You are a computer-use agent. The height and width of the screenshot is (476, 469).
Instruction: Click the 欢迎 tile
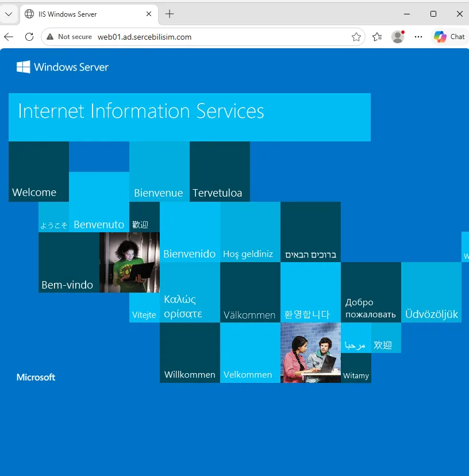pos(386,337)
